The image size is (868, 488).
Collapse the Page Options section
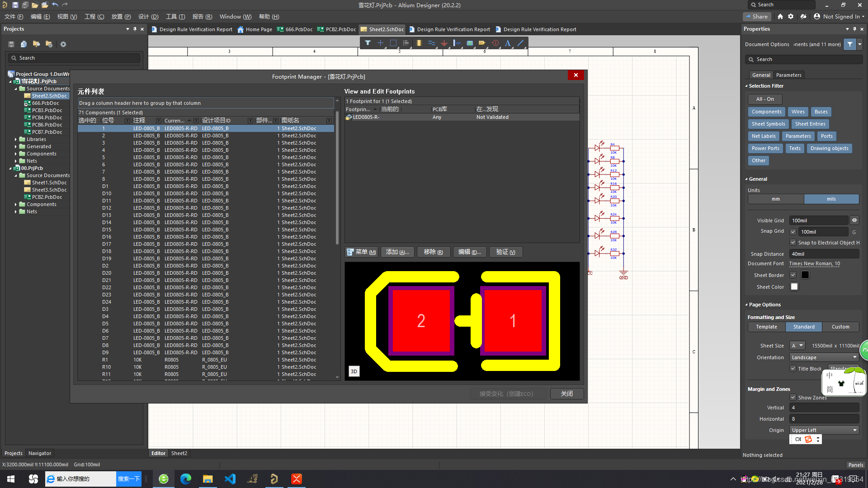coord(746,305)
